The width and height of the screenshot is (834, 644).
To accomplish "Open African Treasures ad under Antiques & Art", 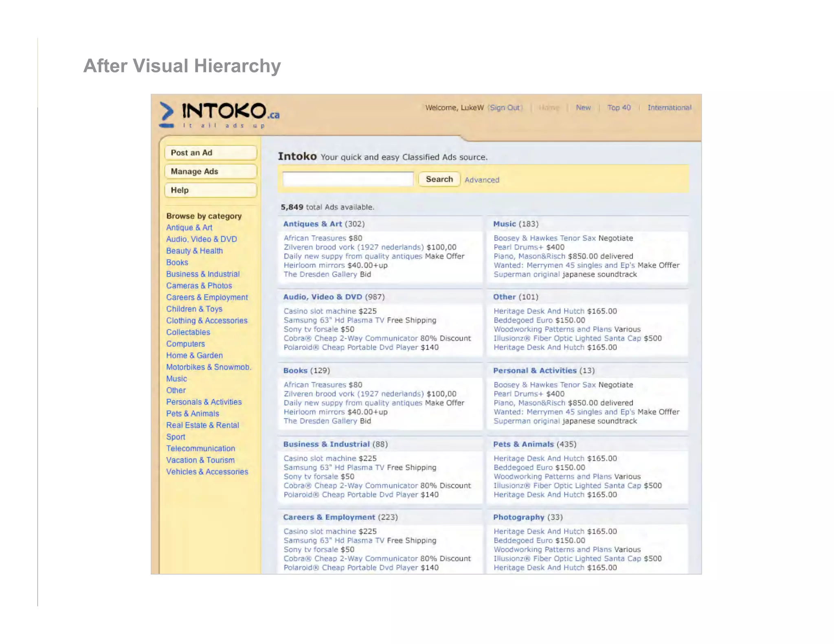I will tap(315, 238).
